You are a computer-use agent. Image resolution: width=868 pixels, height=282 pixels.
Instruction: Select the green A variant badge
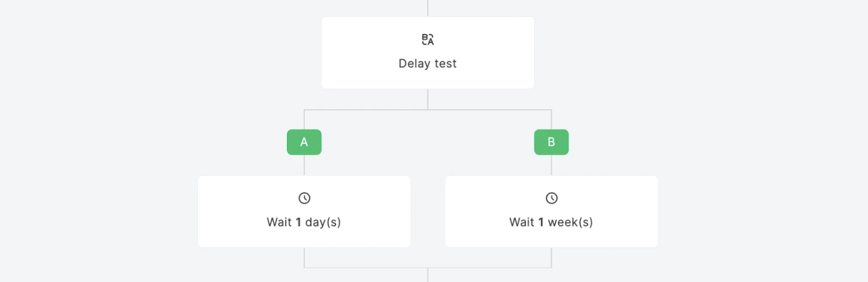[304, 142]
